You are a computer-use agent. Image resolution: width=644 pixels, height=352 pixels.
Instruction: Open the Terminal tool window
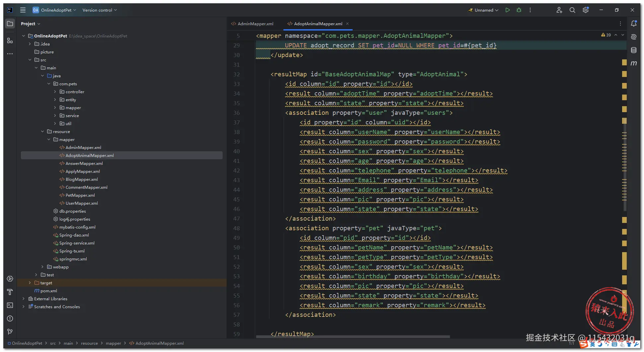click(x=10, y=305)
